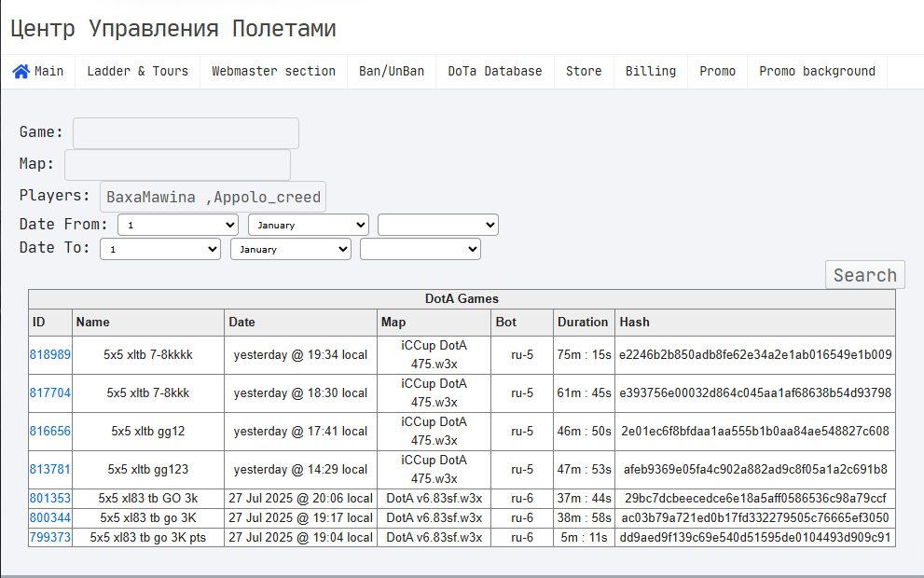Open the Ban/UnBan page
The image size is (924, 578).
(x=392, y=71)
